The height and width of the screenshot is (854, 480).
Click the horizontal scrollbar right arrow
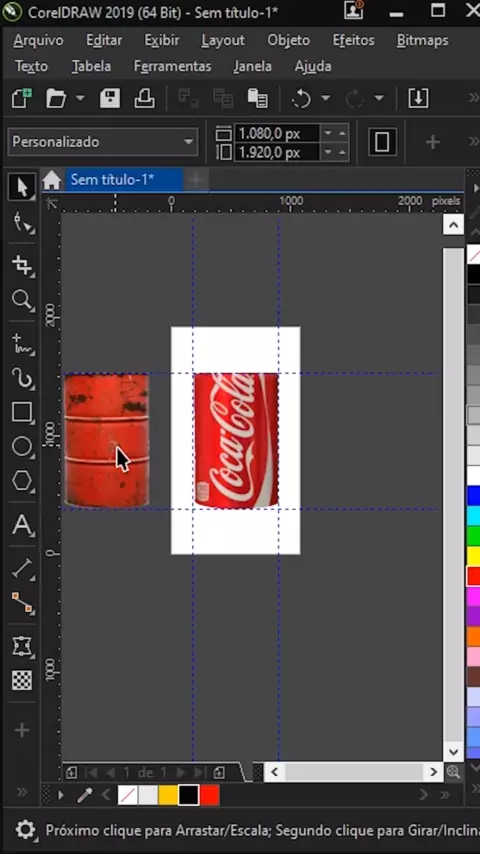tap(434, 772)
